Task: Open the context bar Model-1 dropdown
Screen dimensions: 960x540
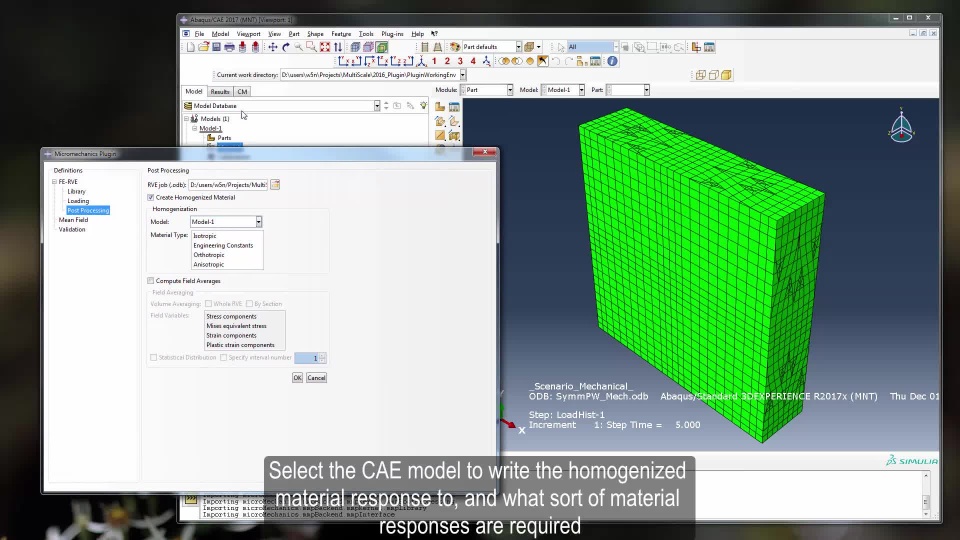Action: [582, 90]
